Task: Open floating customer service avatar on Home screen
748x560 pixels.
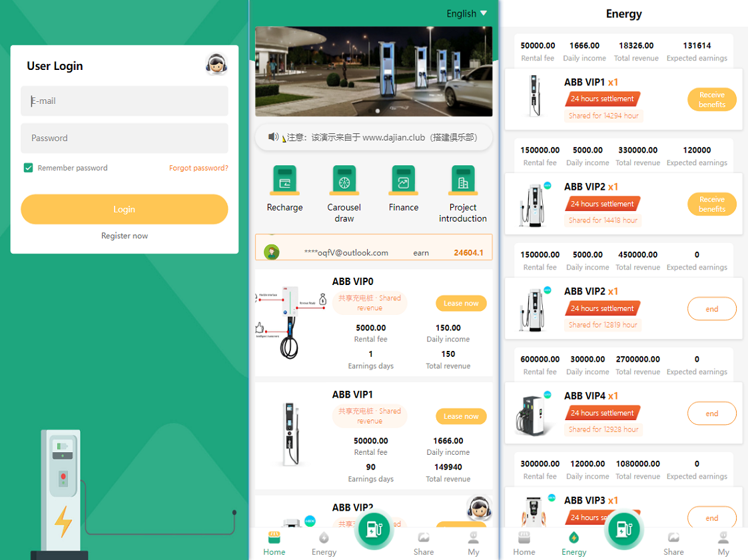Action: click(479, 507)
